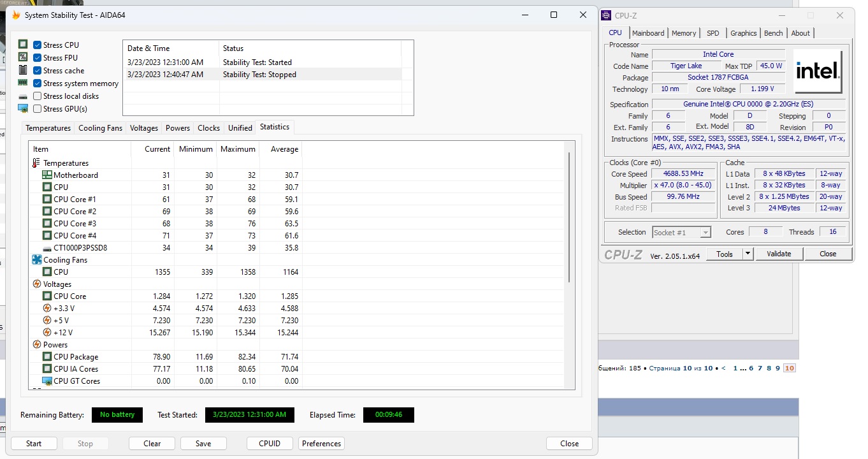Switch to the Temperatures tab
This screenshot has width=868, height=459.
(x=48, y=128)
